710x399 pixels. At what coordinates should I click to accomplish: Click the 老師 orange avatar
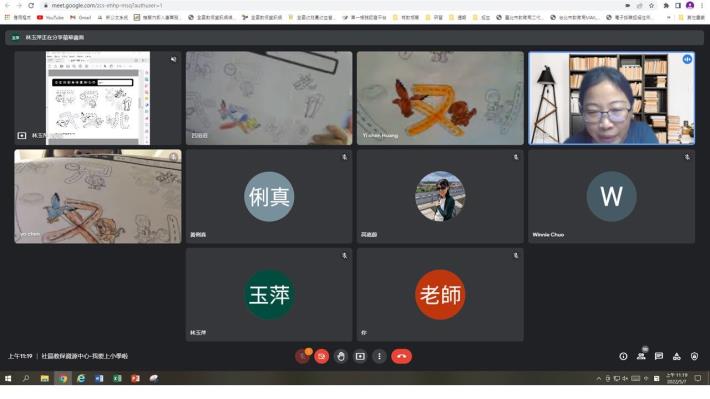[440, 295]
